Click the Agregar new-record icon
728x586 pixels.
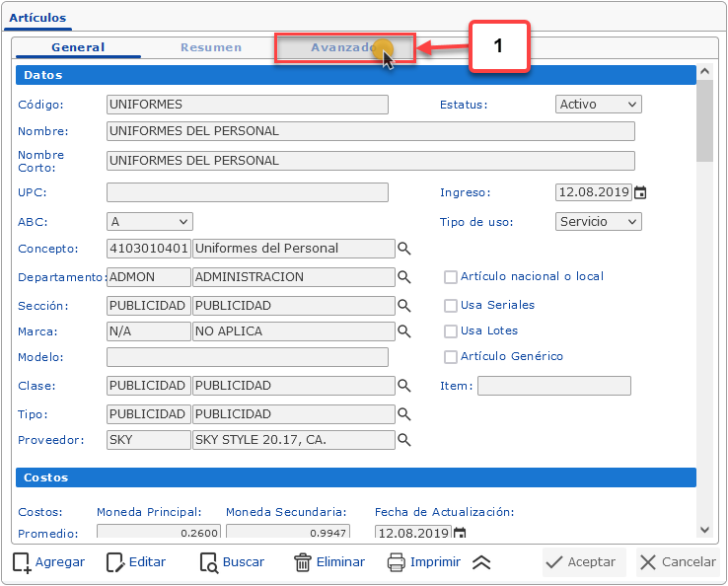click(x=22, y=562)
